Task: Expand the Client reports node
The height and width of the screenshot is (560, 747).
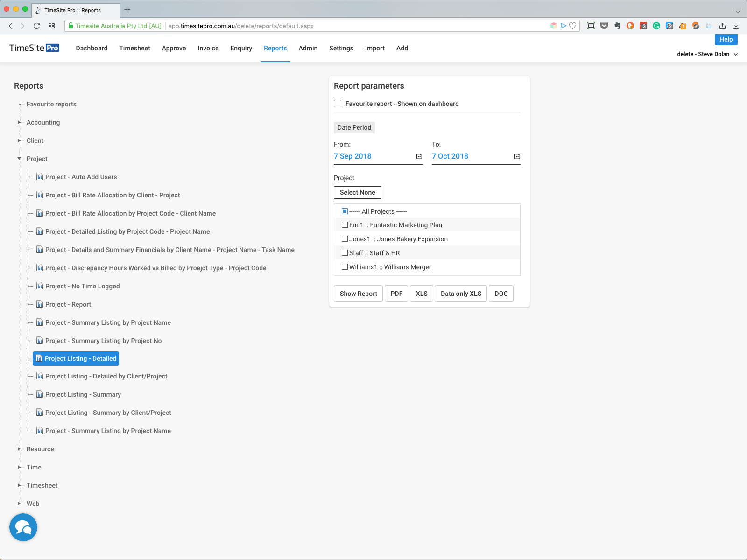Action: (x=19, y=140)
